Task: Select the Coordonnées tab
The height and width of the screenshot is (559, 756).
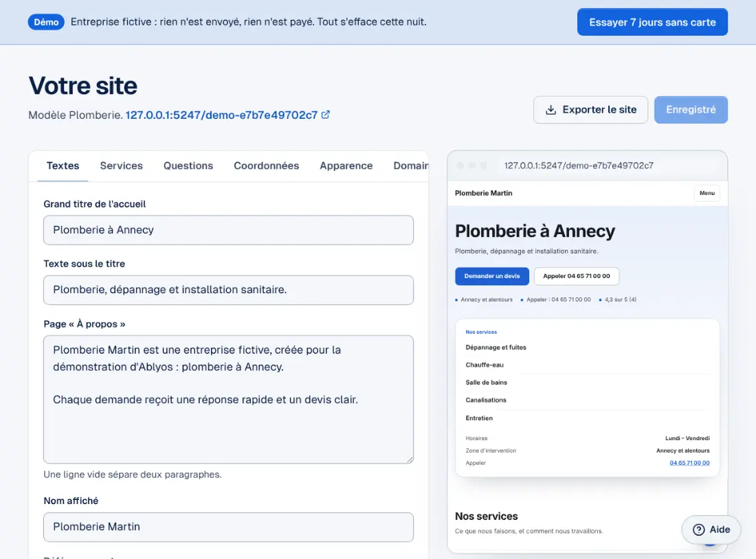Action: coord(266,166)
